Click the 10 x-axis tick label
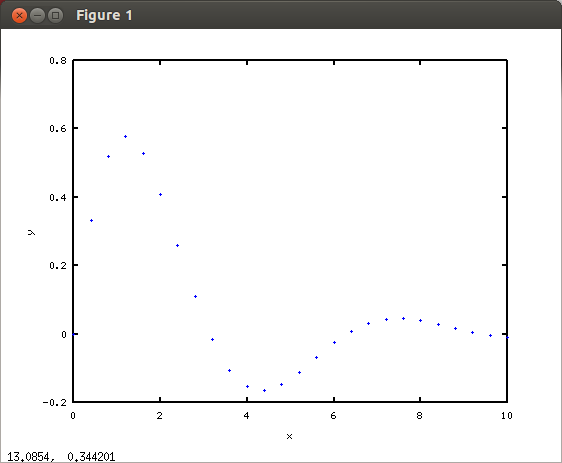The height and width of the screenshot is (463, 562). (506, 416)
